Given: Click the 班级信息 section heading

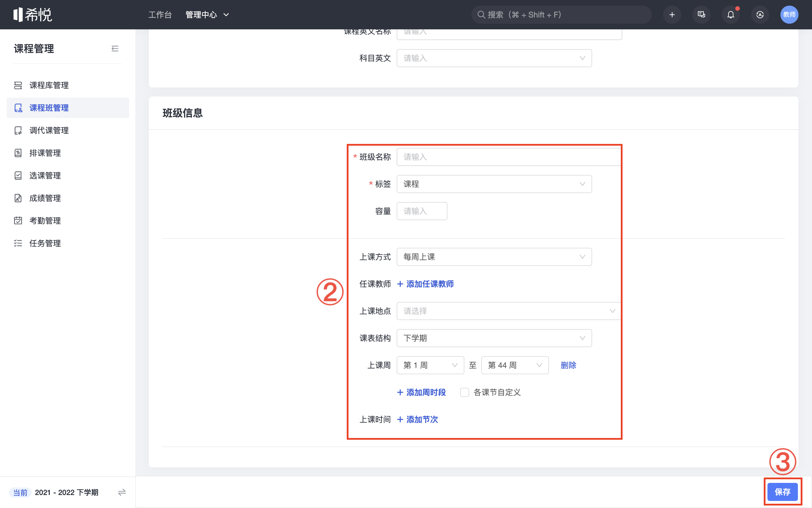Looking at the screenshot, I should [182, 113].
